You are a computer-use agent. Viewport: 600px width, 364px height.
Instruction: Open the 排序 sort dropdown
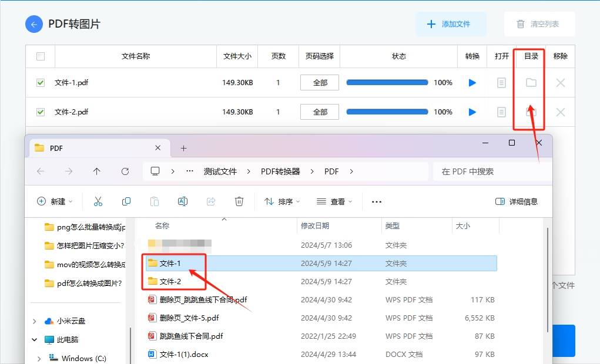[x=283, y=201]
